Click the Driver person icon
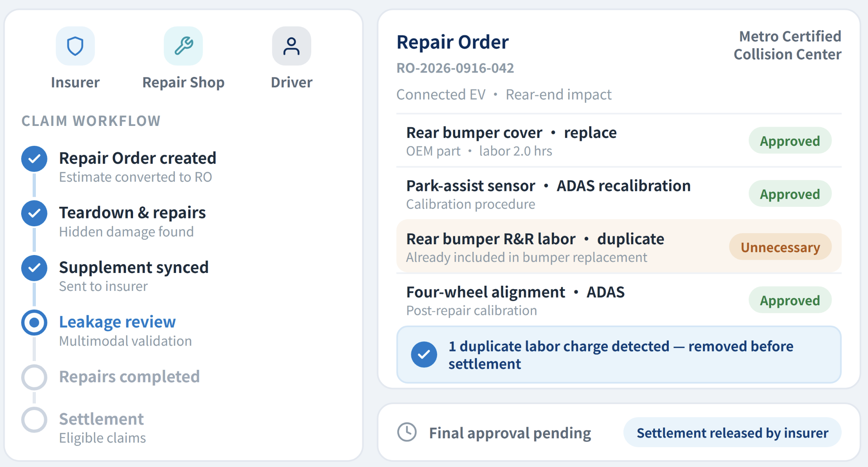 tap(291, 46)
